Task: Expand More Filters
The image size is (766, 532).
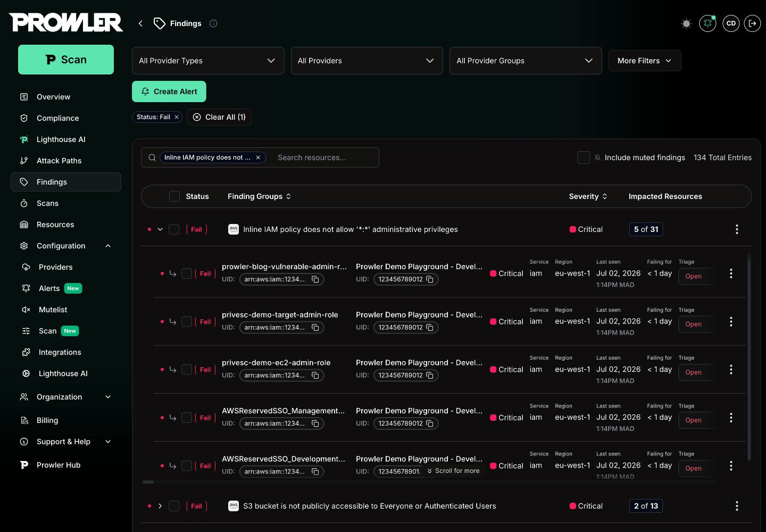Action: point(645,61)
